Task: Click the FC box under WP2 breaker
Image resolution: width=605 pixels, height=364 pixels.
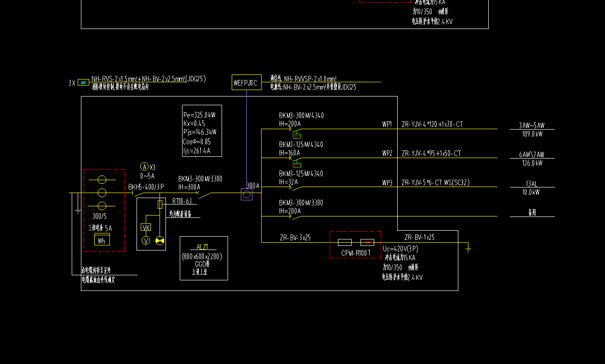Action: (x=297, y=165)
